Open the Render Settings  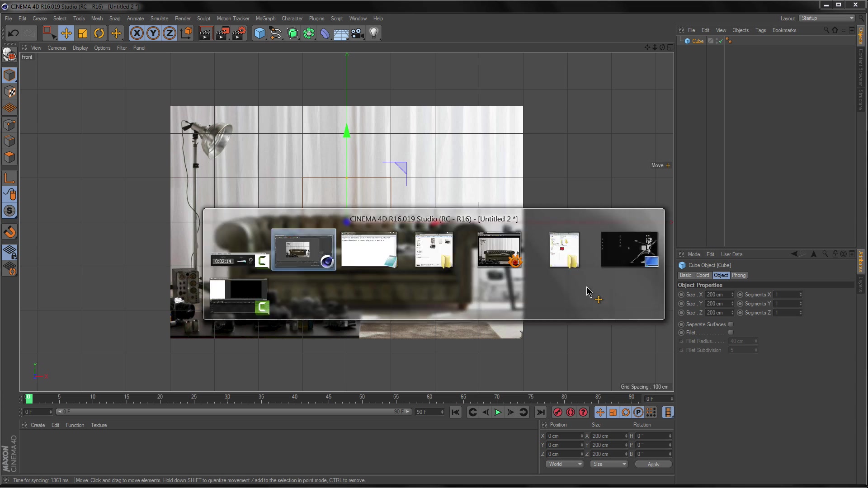[239, 33]
